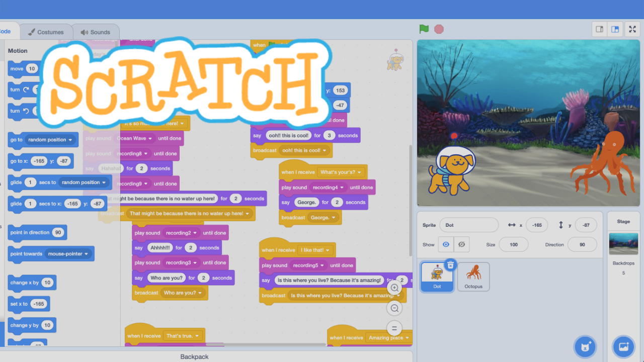Zoom in on the code workspace
The height and width of the screenshot is (362, 644).
(x=394, y=288)
